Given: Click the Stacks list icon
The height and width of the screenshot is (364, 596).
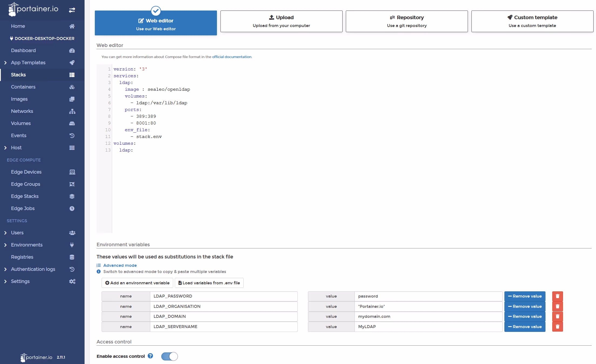Looking at the screenshot, I should coord(72,75).
